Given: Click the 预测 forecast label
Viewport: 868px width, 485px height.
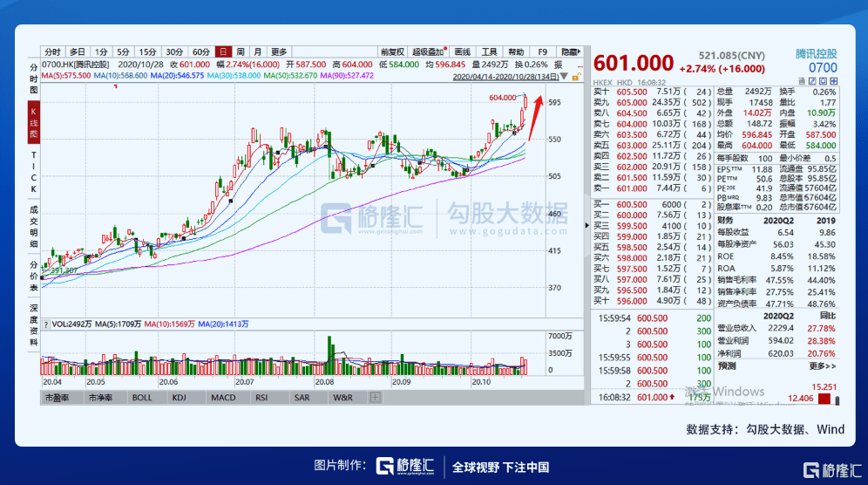Looking at the screenshot, I should pyautogui.click(x=727, y=365).
